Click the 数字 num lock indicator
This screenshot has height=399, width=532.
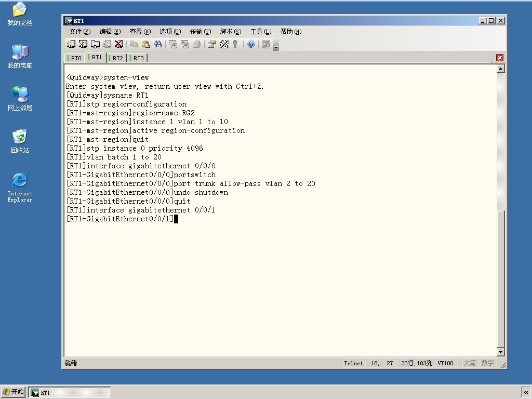pos(487,363)
